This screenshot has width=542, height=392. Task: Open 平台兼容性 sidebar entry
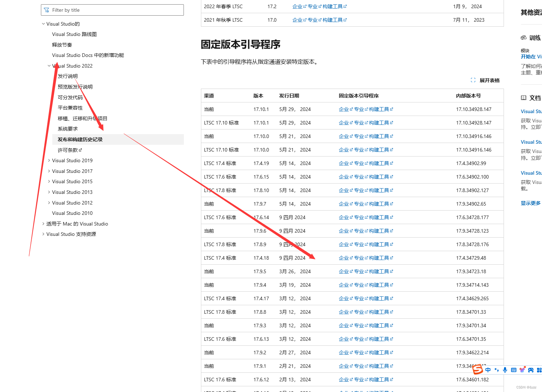click(70, 108)
